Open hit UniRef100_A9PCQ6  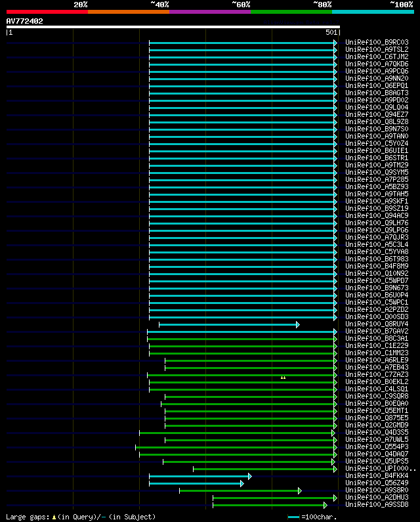tap(377, 72)
